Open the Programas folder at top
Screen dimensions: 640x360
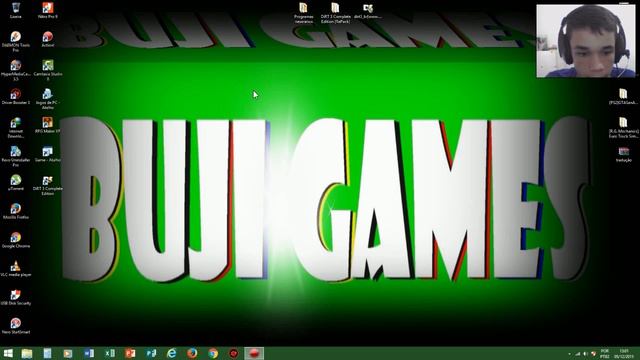303,13
